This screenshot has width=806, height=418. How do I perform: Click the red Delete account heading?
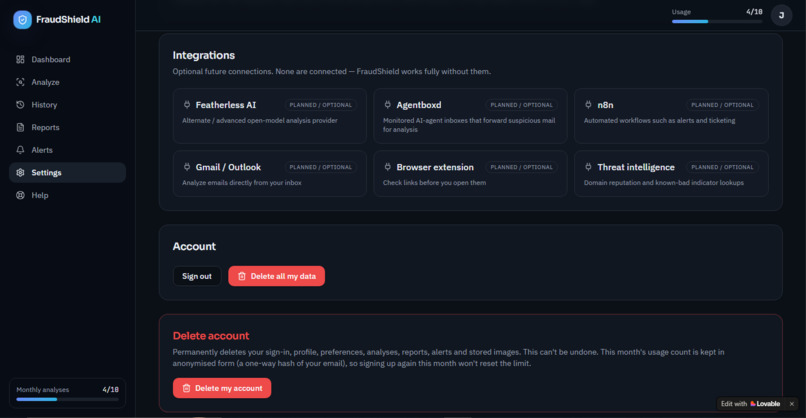point(211,336)
